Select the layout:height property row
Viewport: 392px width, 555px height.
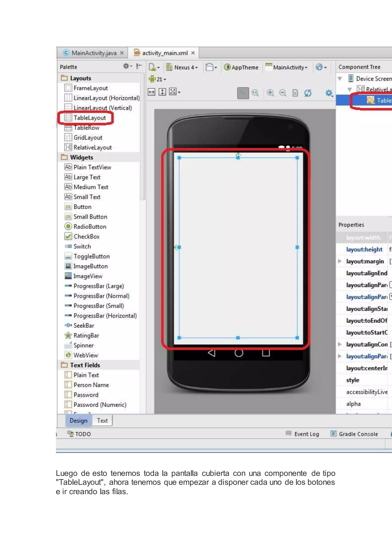[364, 250]
